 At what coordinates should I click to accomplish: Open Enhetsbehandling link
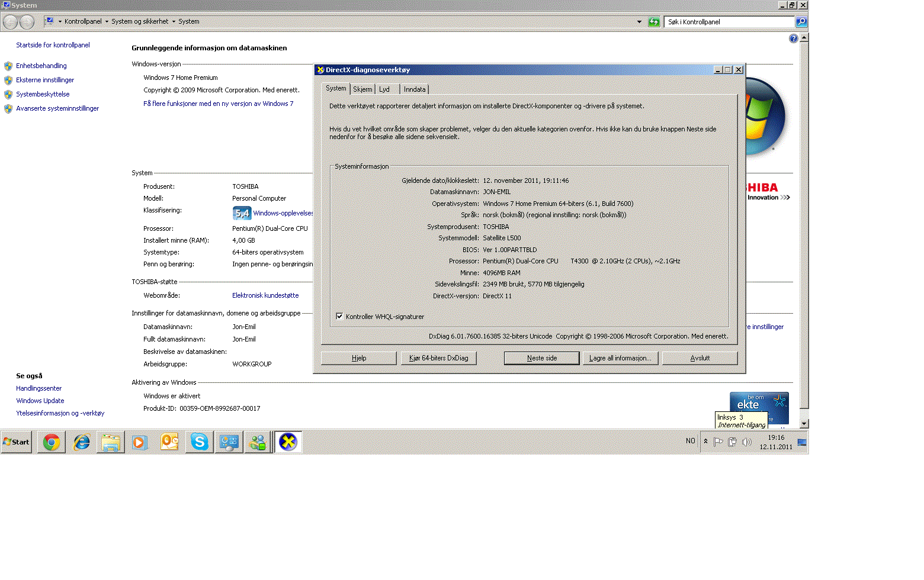pos(41,66)
